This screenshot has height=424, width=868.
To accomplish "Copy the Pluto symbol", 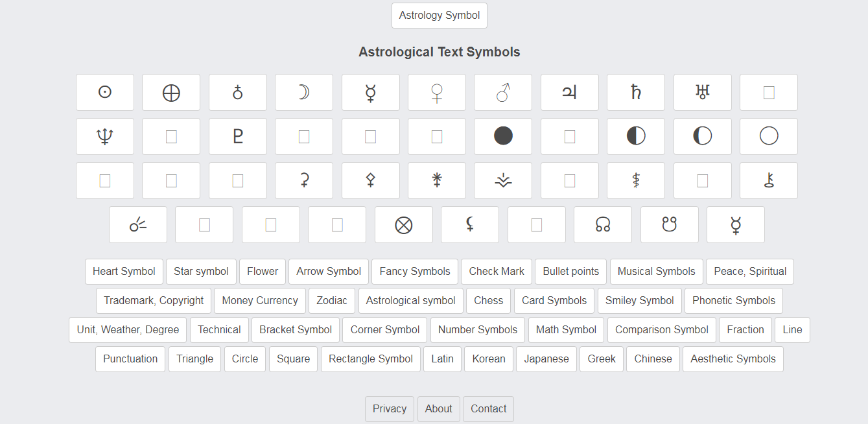I will pyautogui.click(x=238, y=136).
